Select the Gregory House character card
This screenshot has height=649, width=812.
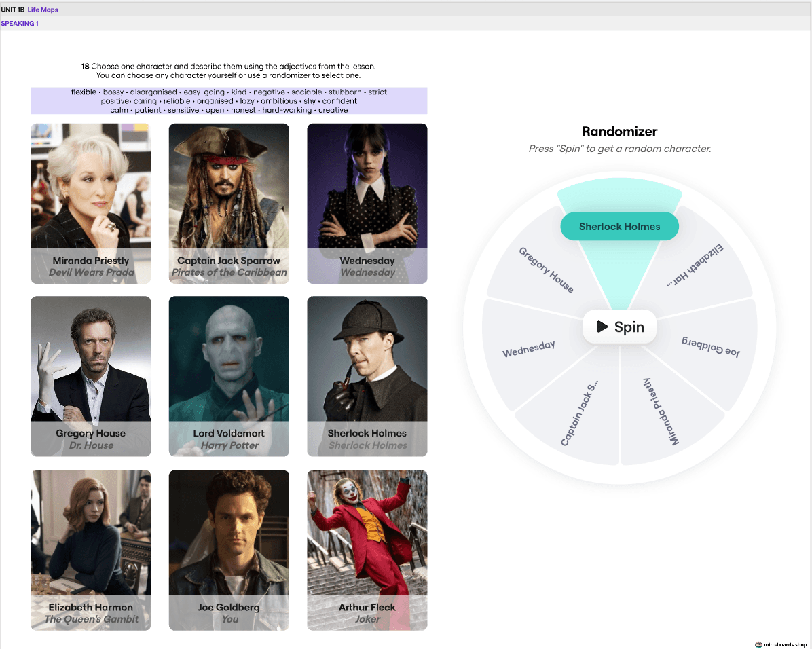click(90, 376)
